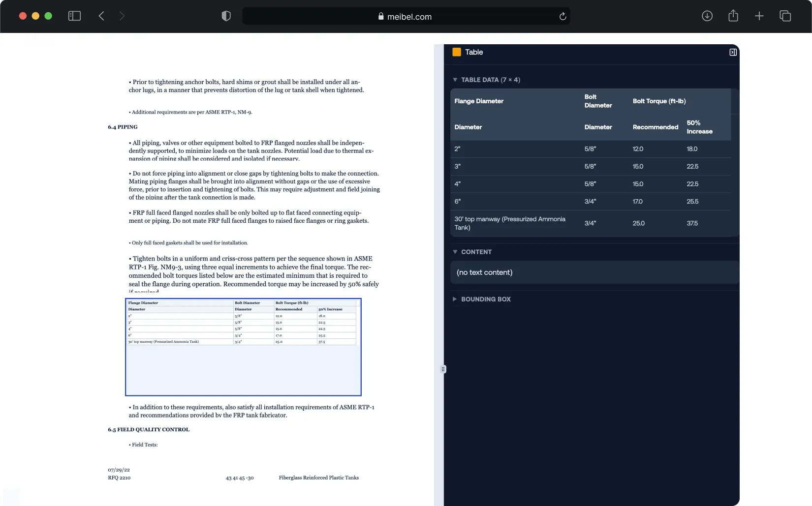Open the Share menu

733,16
